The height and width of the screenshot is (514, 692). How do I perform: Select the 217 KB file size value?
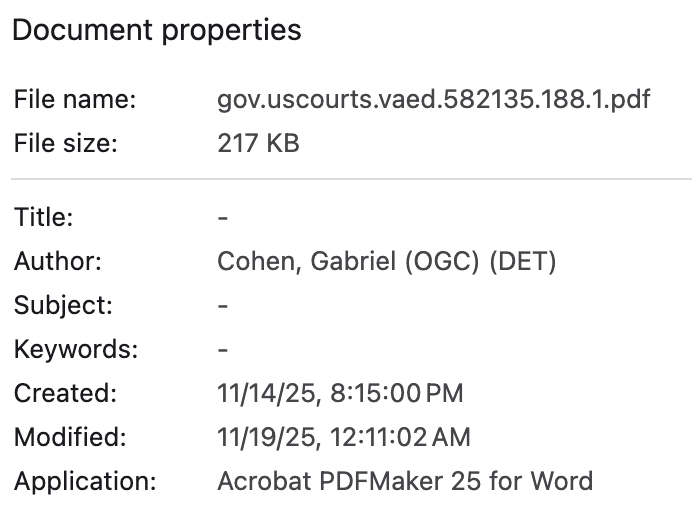258,143
